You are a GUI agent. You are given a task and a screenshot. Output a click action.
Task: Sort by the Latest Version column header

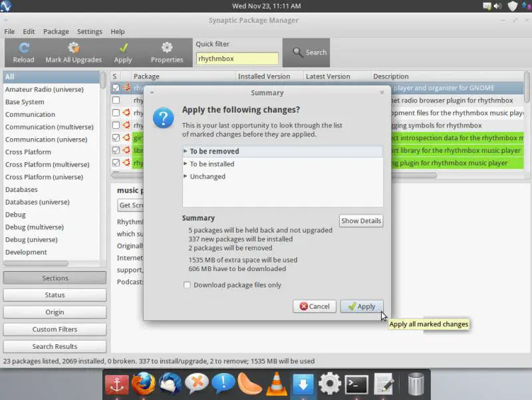pyautogui.click(x=337, y=76)
